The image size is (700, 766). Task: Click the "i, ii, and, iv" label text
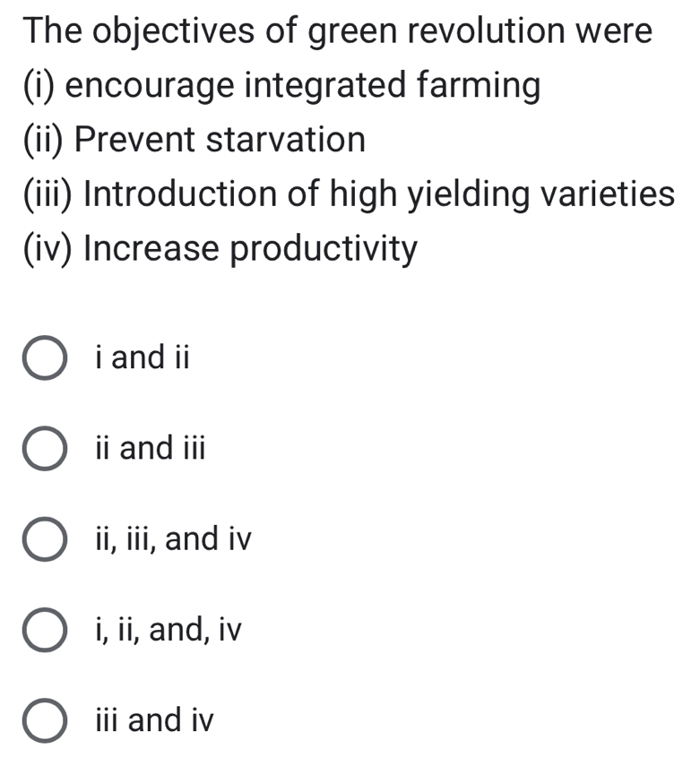coord(166,630)
